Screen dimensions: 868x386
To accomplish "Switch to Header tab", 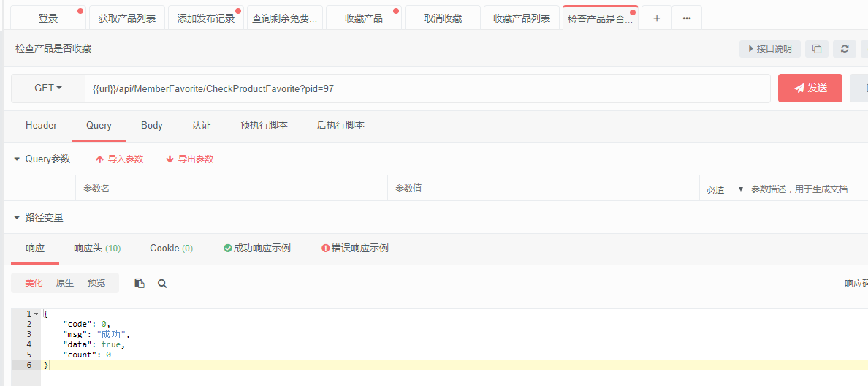I will [x=41, y=126].
